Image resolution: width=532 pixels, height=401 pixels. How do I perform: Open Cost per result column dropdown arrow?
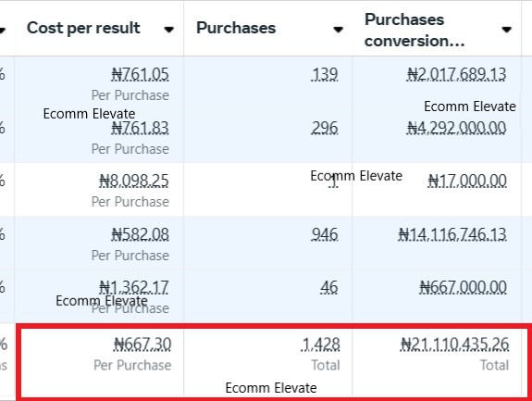[168, 30]
